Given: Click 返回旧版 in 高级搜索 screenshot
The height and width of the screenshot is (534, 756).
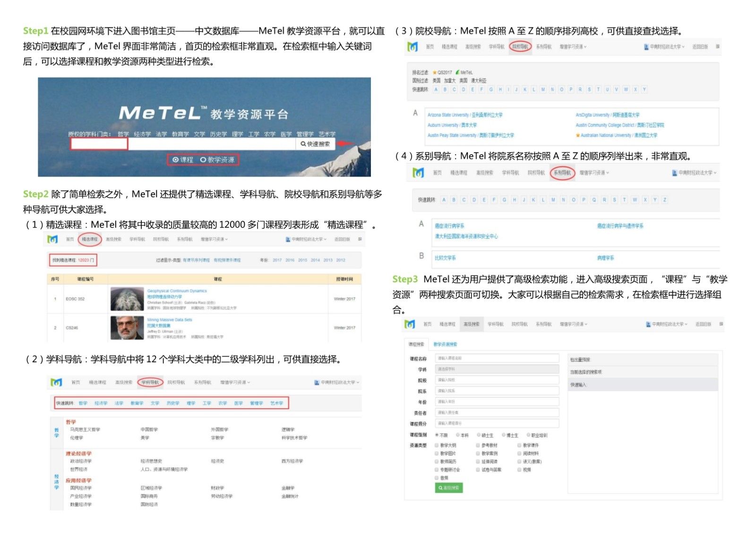Looking at the screenshot, I should click(703, 324).
